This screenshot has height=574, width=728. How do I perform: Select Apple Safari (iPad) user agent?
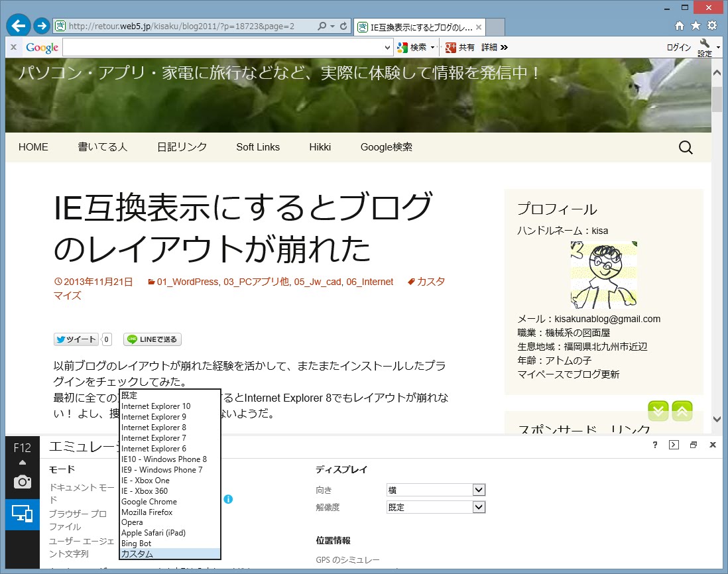coord(170,533)
